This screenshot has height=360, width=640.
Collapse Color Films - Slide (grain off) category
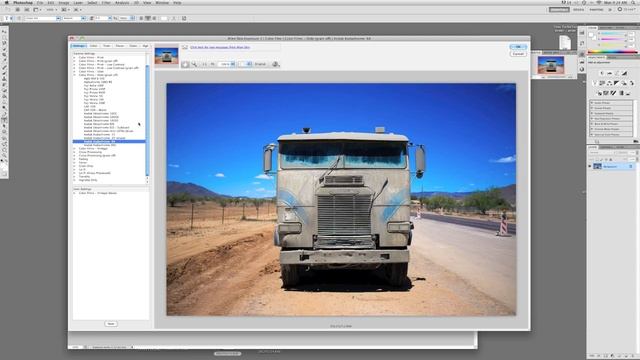(x=75, y=75)
